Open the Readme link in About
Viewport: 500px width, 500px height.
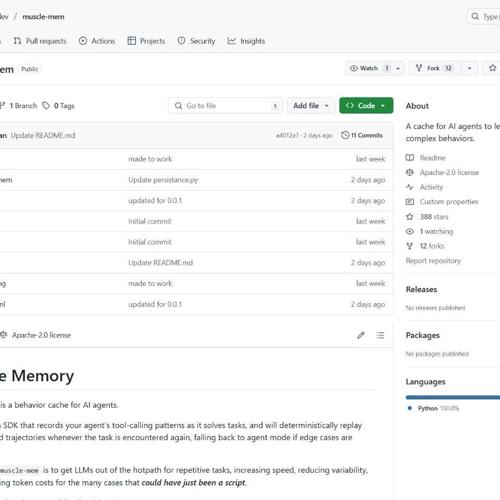tap(433, 158)
